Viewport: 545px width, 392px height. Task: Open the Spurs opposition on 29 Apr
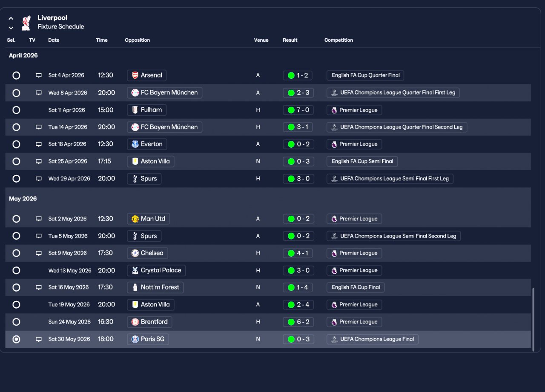coord(144,179)
